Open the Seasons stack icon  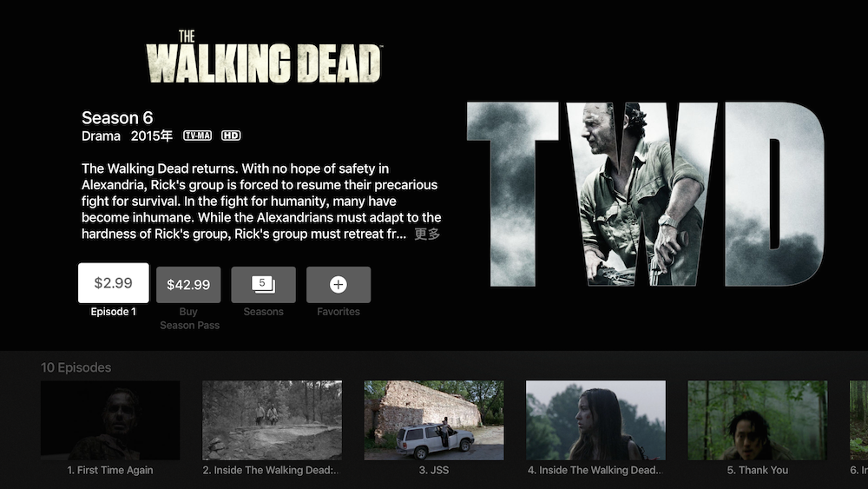pos(264,285)
